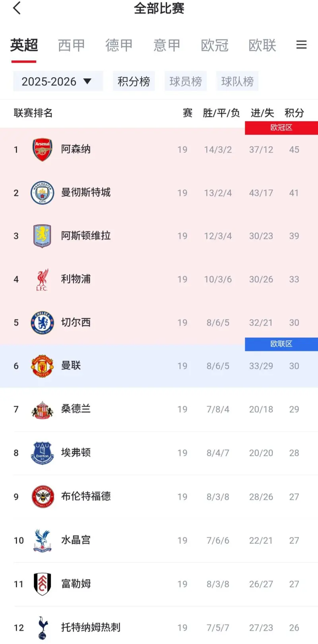Image resolution: width=318 pixels, height=644 pixels.
Task: Tap the back arrow icon
Action: [x=17, y=8]
